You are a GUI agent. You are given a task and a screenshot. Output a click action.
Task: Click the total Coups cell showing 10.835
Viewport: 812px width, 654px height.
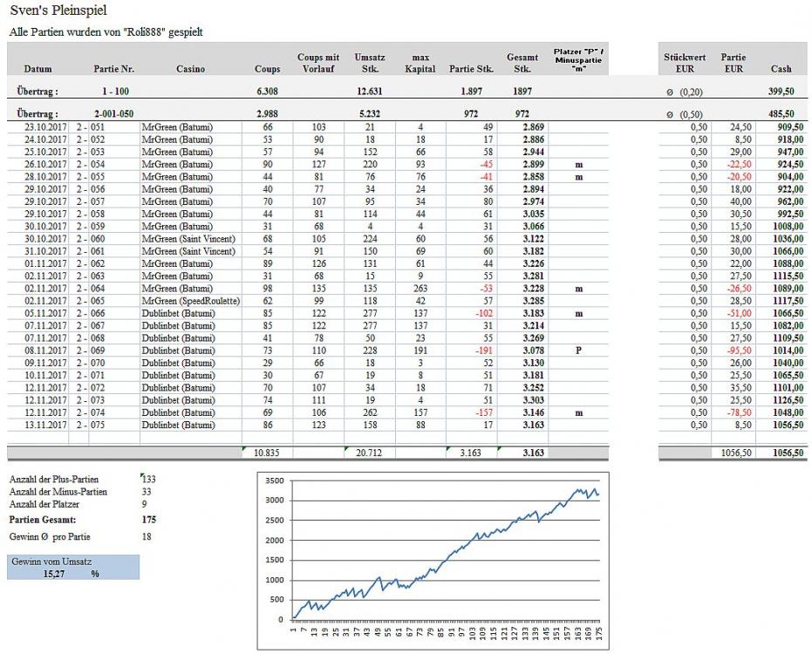(267, 453)
